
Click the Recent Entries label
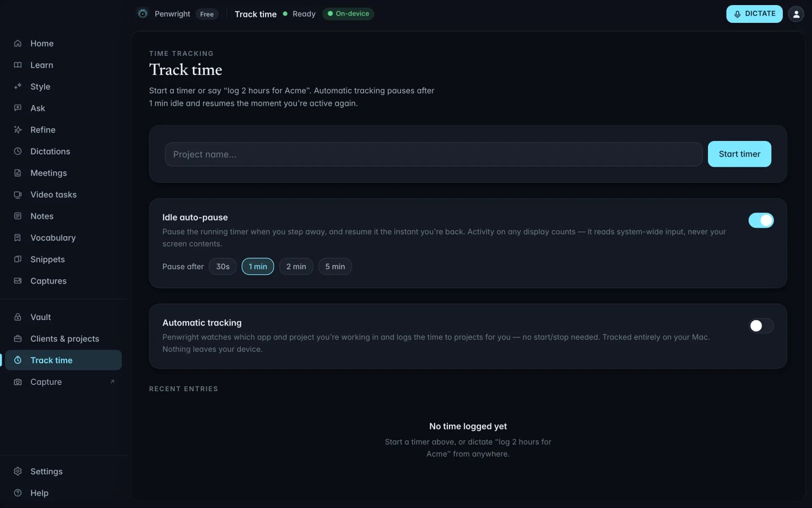coord(184,389)
